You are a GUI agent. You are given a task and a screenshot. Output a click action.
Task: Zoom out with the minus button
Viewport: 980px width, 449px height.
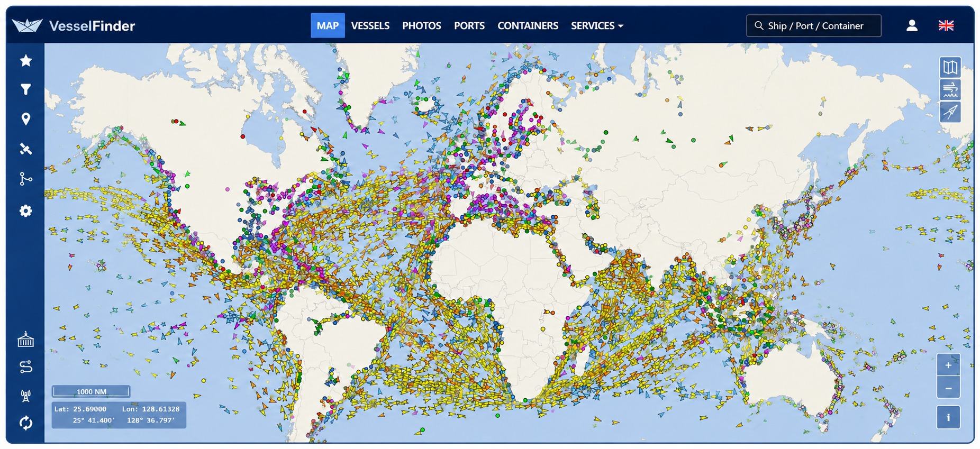948,388
